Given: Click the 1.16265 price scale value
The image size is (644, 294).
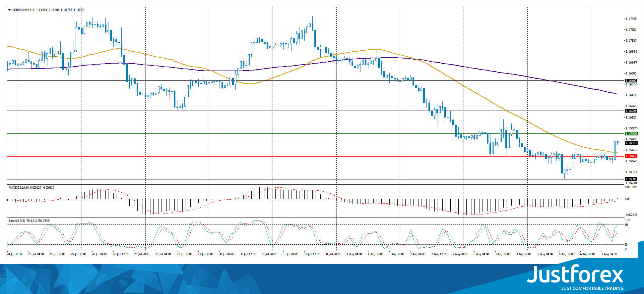Looking at the screenshot, I should (631, 106).
